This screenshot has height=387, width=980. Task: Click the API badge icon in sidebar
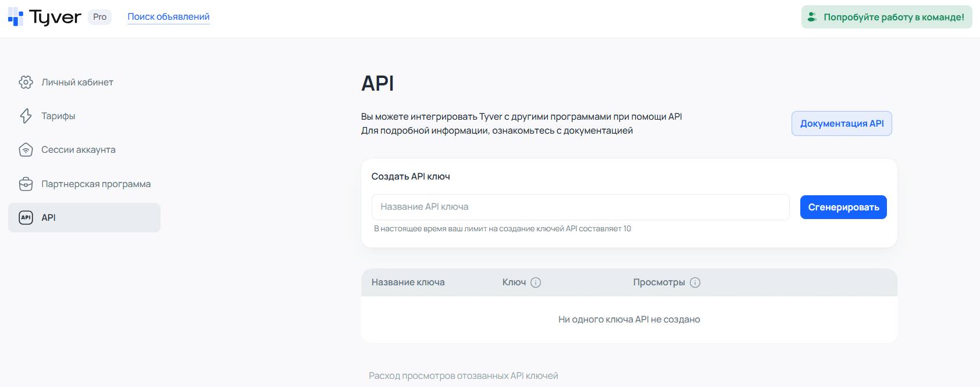(26, 217)
